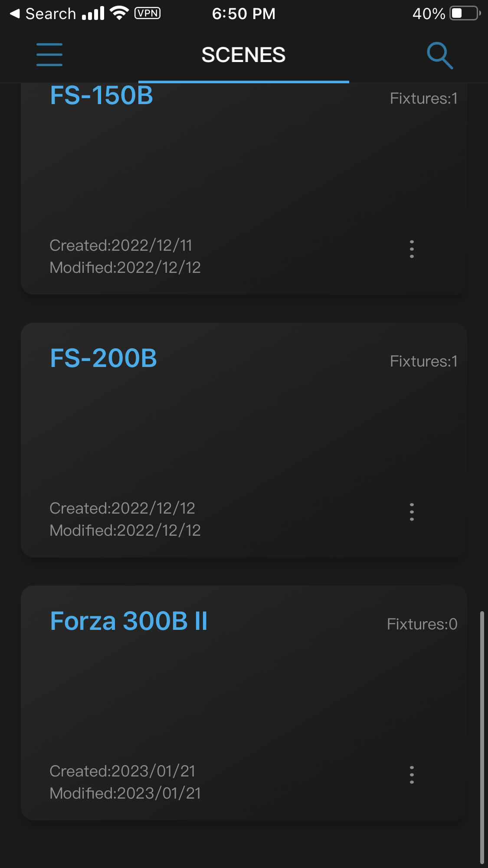This screenshot has width=488, height=868.
Task: Tap the Wi-Fi status icon
Action: pyautogui.click(x=119, y=13)
